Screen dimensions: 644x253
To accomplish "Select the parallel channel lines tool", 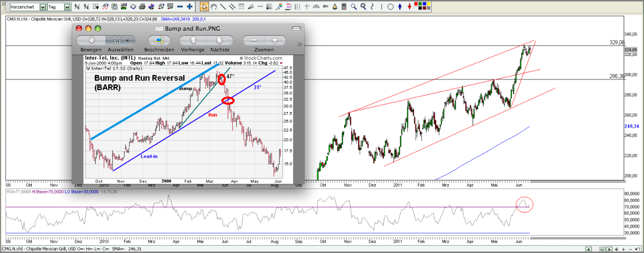I will click(x=232, y=7).
